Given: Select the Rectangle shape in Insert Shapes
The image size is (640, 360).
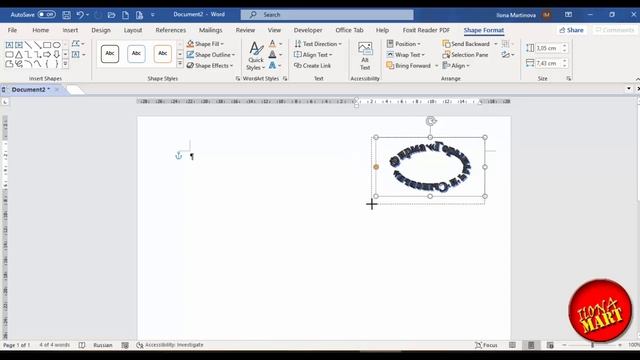Looking at the screenshot, I should (47, 44).
